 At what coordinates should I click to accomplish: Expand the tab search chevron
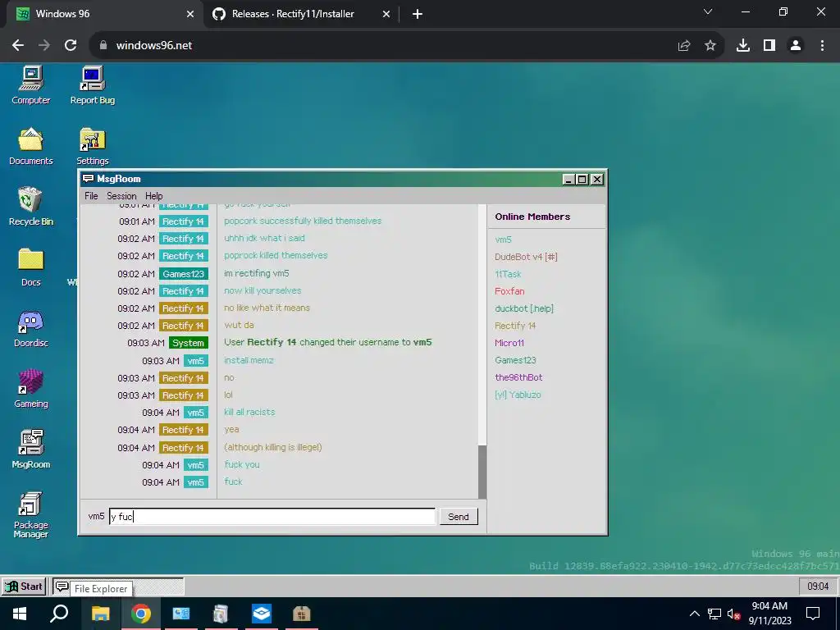click(708, 11)
